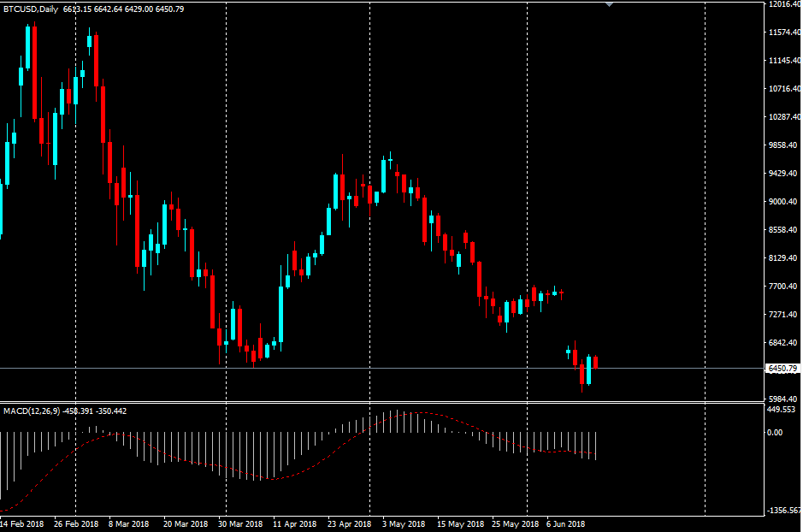Viewport: 803px width, 532px height.
Task: Click the current price label 6450.79
Action: click(x=782, y=369)
